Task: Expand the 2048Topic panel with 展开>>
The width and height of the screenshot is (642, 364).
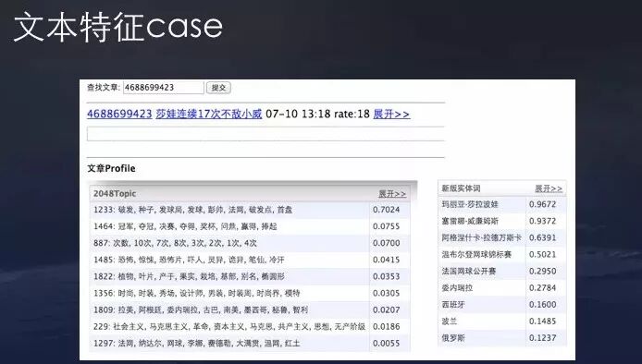Action: 392,194
